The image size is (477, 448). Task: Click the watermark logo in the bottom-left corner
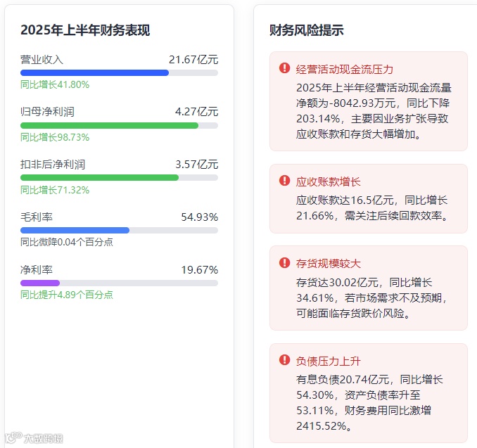[x=35, y=439]
